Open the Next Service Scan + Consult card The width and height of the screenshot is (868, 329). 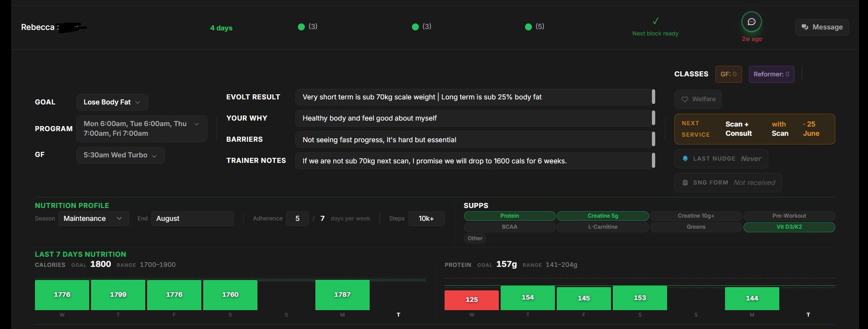pos(755,129)
